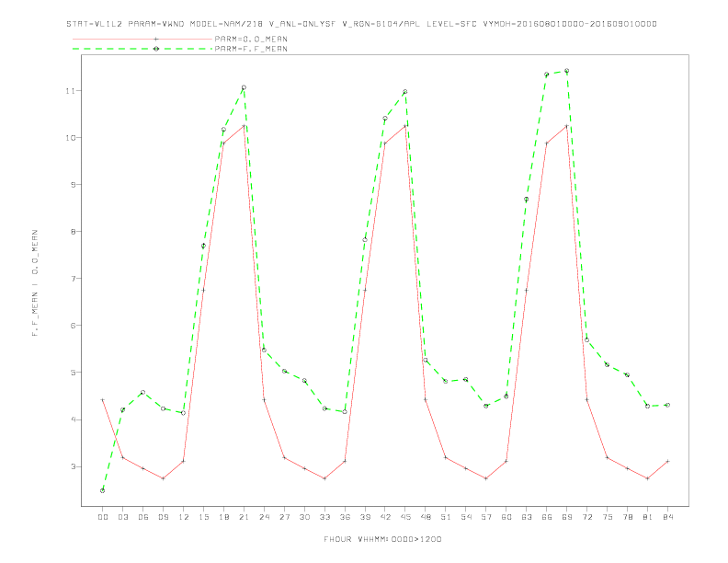728x563 pixels.
Task: Click x-axis tick label 45
Action: point(405,517)
